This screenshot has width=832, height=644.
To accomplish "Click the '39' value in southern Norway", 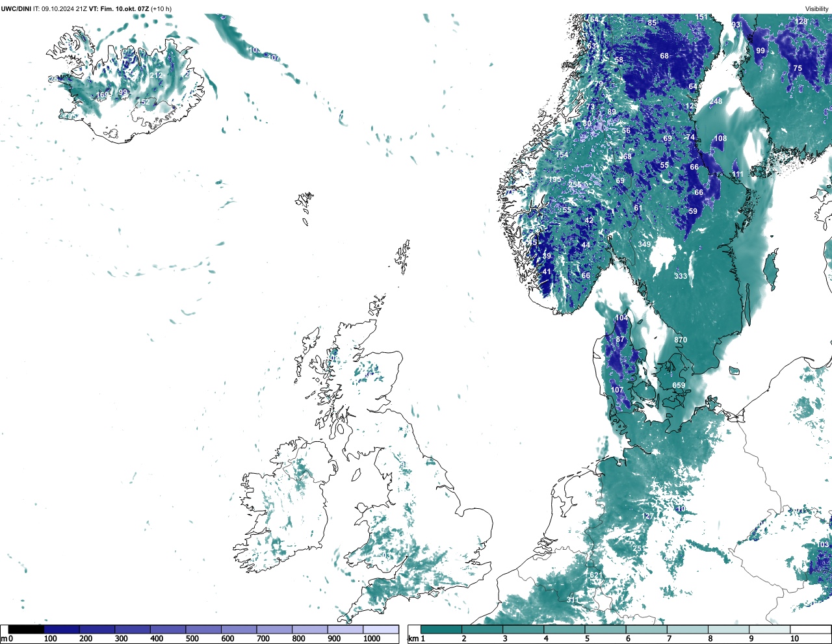I will 547,256.
